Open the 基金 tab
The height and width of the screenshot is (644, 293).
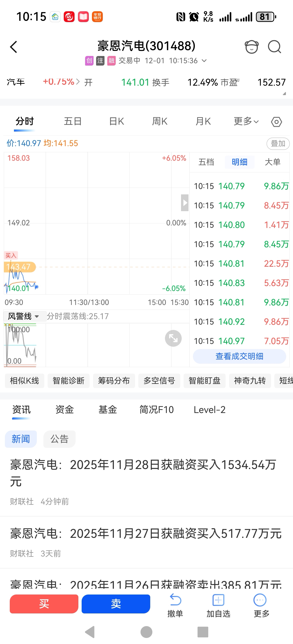click(x=108, y=410)
